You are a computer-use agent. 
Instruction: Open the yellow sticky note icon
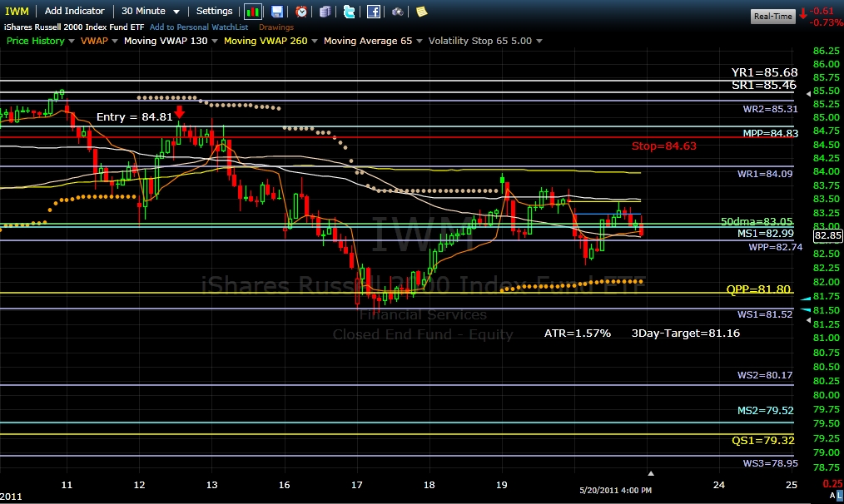[x=421, y=12]
